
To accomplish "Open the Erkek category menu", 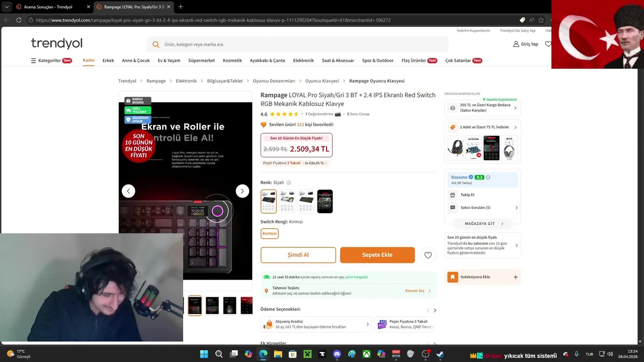I will click(108, 60).
